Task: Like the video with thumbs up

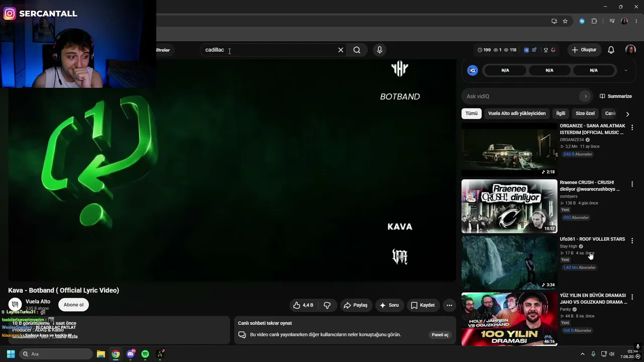Action: [x=303, y=305]
